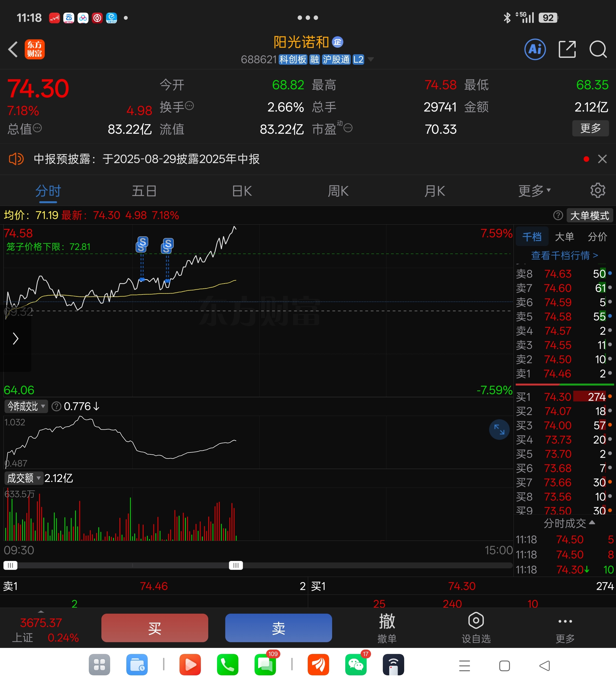The width and height of the screenshot is (616, 680).
Task: Open the Phone dock icon
Action: [227, 665]
